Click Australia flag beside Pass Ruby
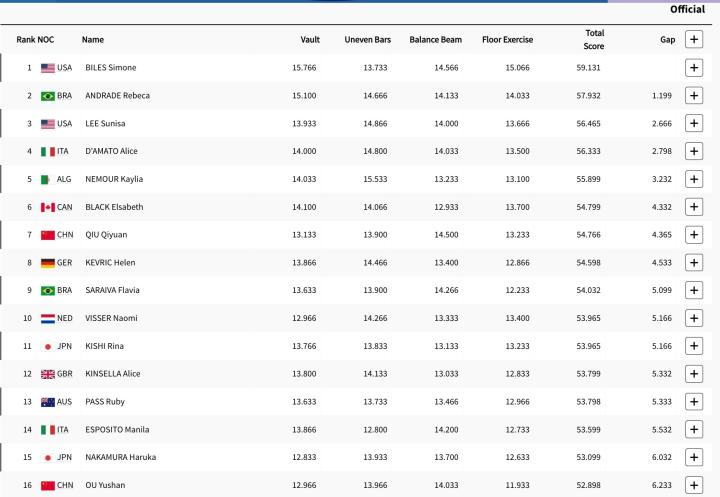This screenshot has height=497, width=720. click(48, 402)
